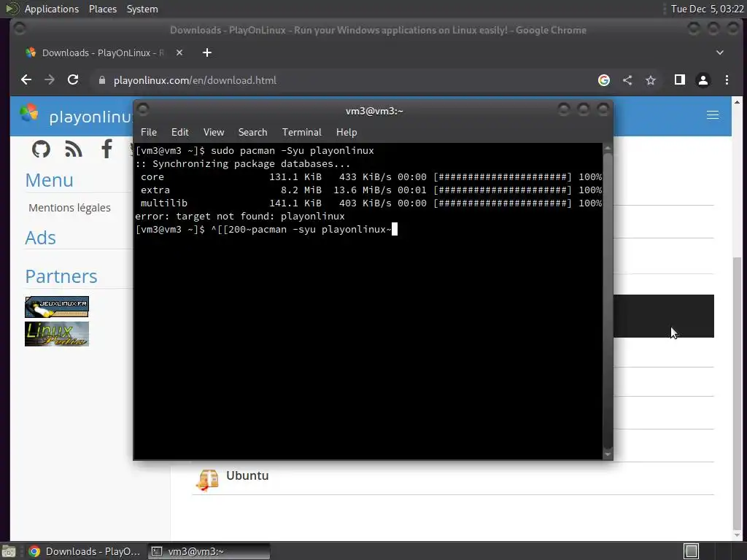
Task: Click the show desktop icon in taskbar
Action: (9, 551)
